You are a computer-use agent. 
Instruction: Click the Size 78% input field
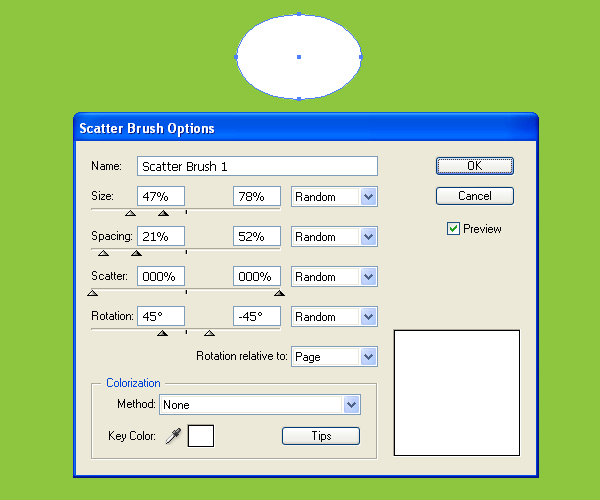(257, 196)
